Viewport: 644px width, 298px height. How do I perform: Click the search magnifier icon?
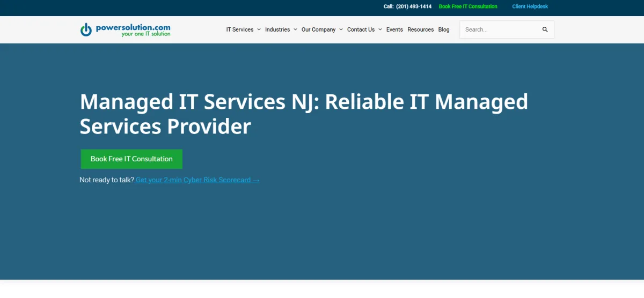545,29
